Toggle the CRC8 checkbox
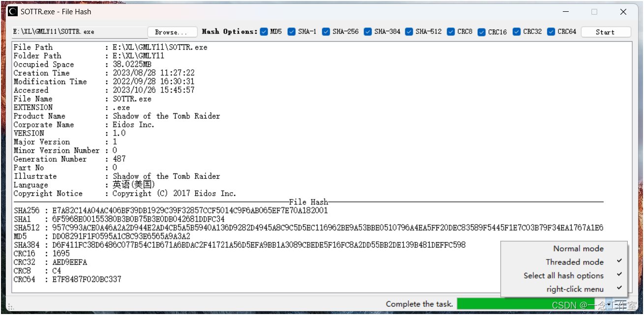Image resolution: width=644 pixels, height=315 pixels. point(451,31)
